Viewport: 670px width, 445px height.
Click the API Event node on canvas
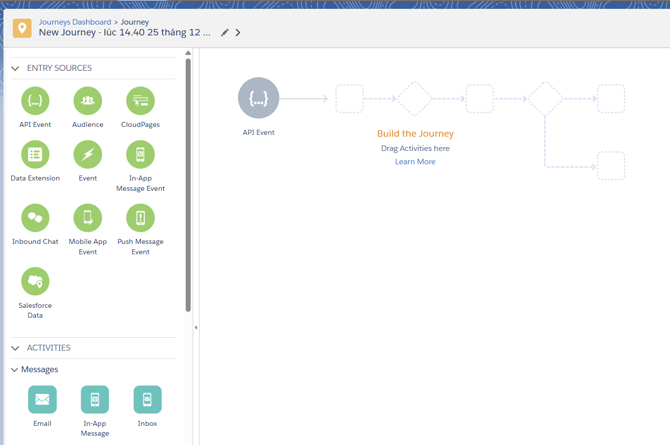coord(259,98)
